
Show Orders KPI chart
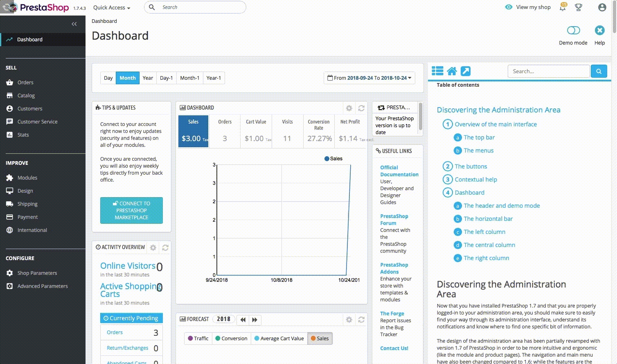[x=225, y=131]
